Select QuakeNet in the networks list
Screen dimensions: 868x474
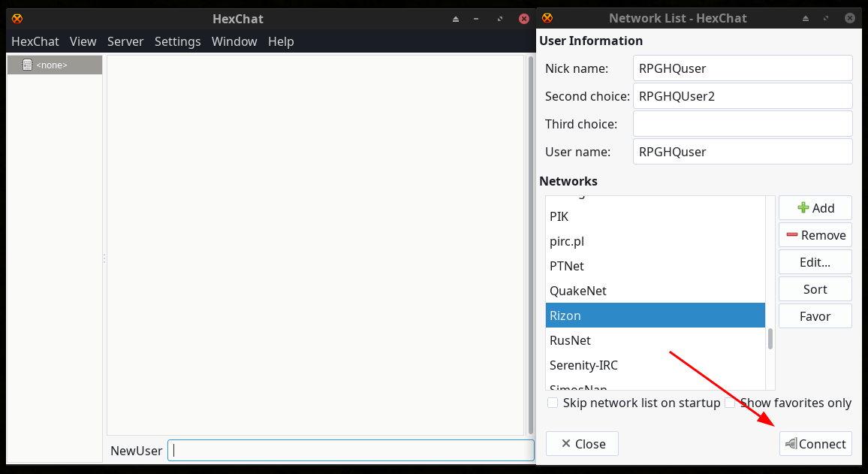[656, 291]
